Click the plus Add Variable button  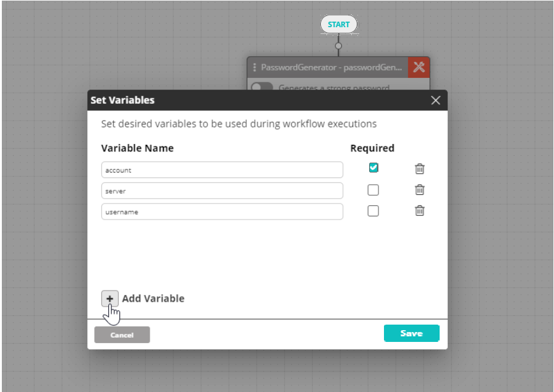pos(109,299)
